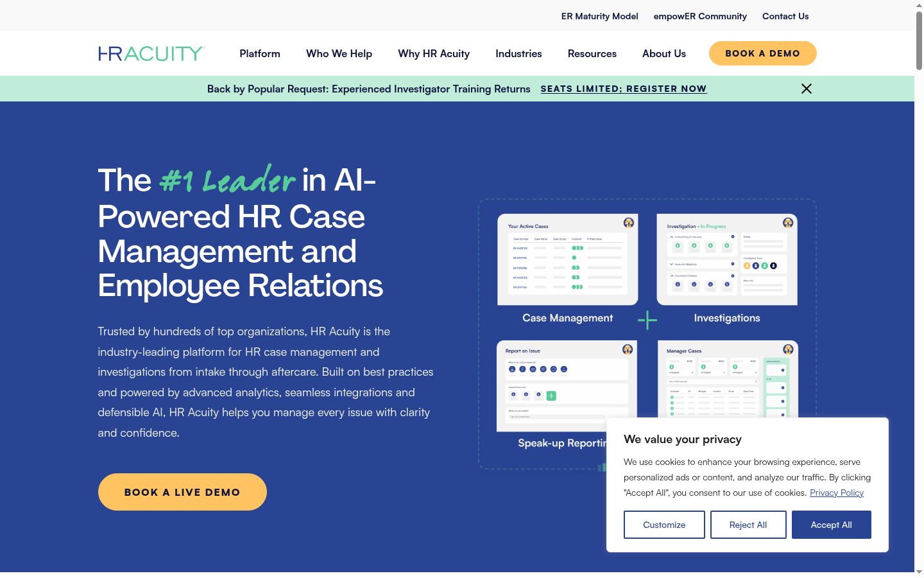Image resolution: width=924 pixels, height=578 pixels.
Task: Select the Manager Cases screenshot thumbnail
Action: click(728, 379)
